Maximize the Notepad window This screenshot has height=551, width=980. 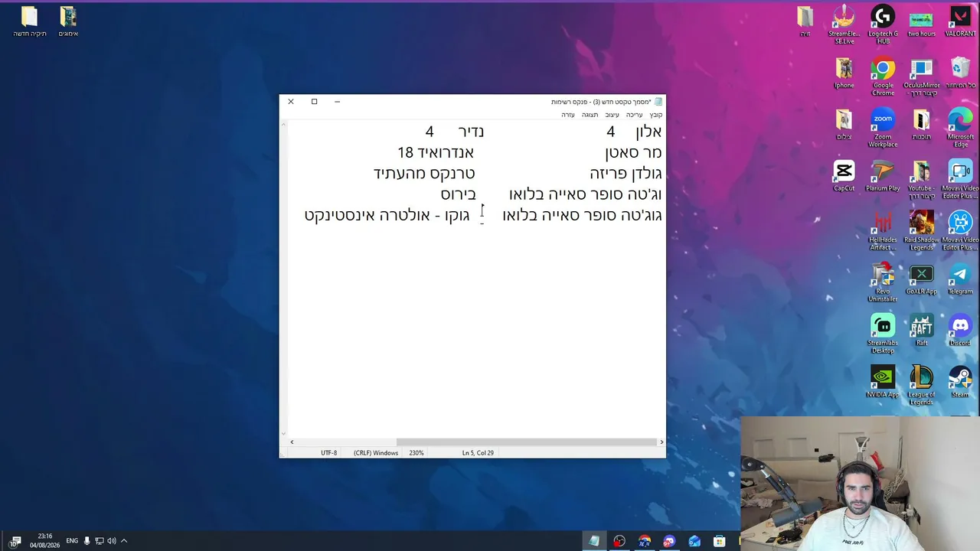coord(314,101)
